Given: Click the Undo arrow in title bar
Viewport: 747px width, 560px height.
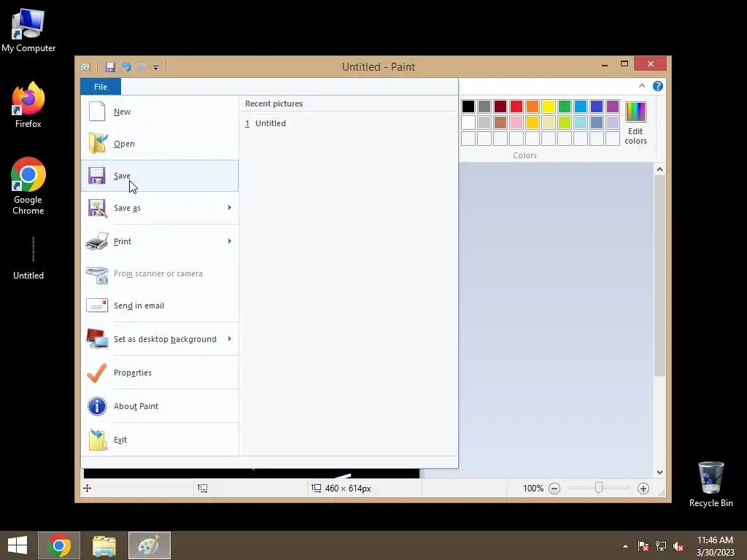Looking at the screenshot, I should [126, 66].
